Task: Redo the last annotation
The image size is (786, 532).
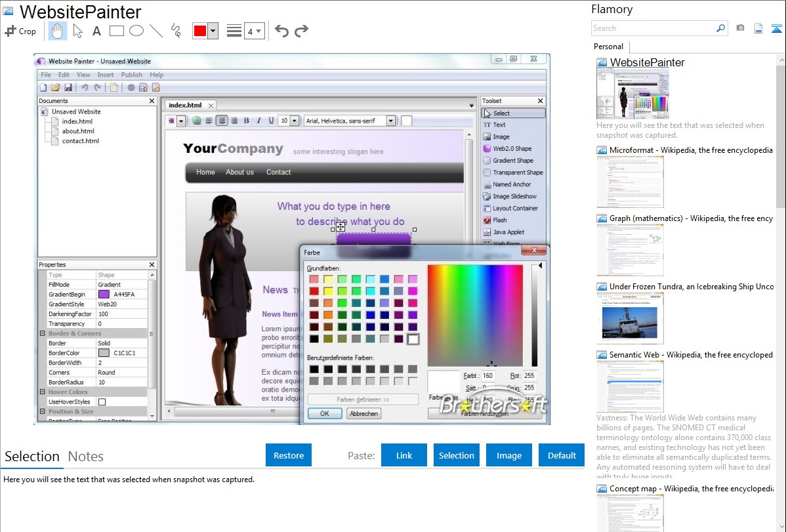Action: [301, 31]
